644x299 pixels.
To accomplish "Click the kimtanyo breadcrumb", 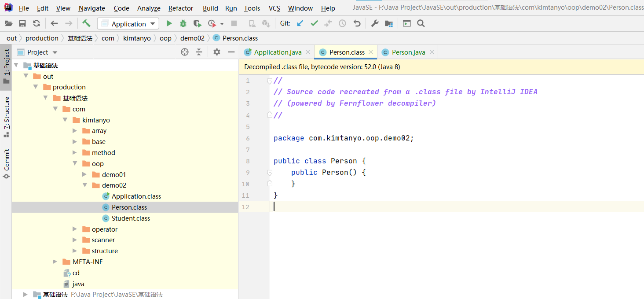I will [x=137, y=38].
